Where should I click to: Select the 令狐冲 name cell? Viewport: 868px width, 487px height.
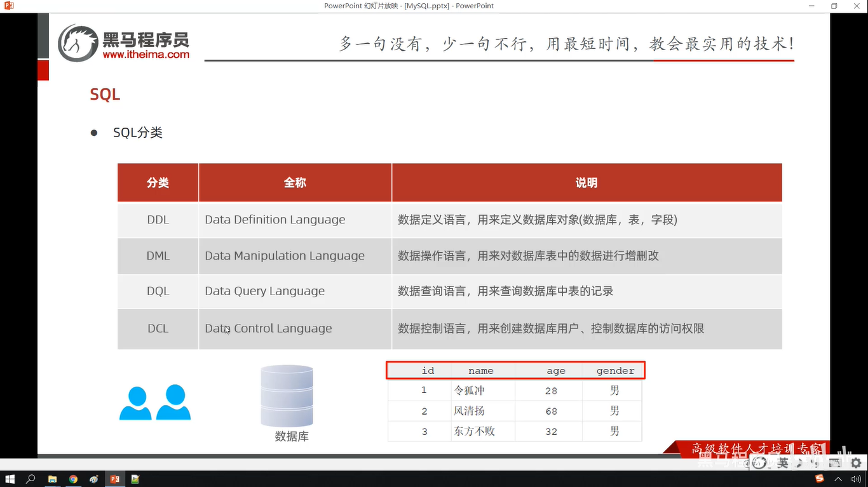pos(483,390)
